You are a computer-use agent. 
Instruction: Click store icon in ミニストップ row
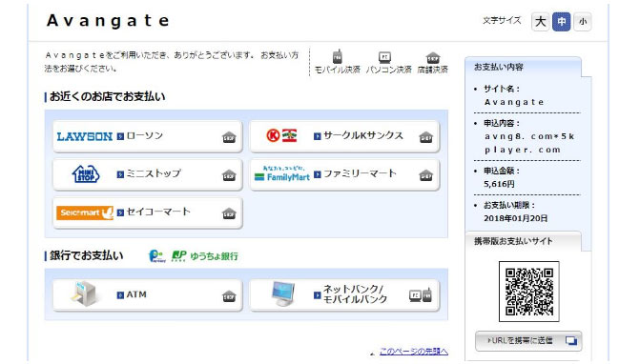point(229,175)
